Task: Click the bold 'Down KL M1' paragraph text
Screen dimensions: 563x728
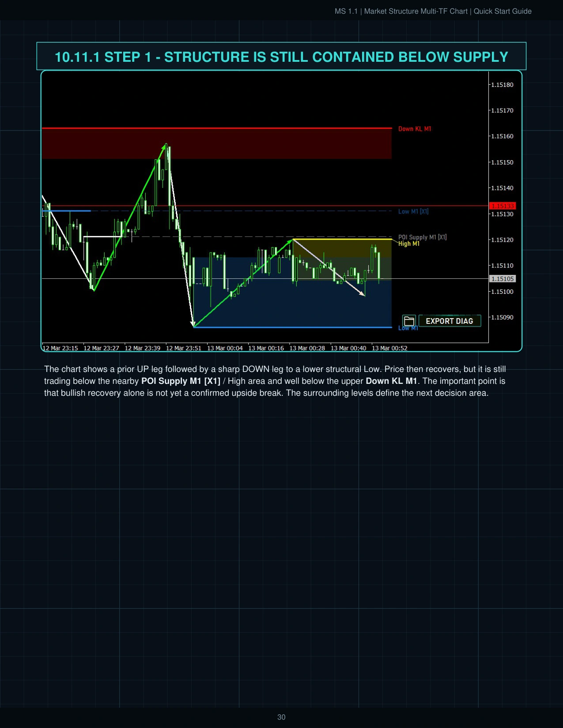Action: coord(391,381)
